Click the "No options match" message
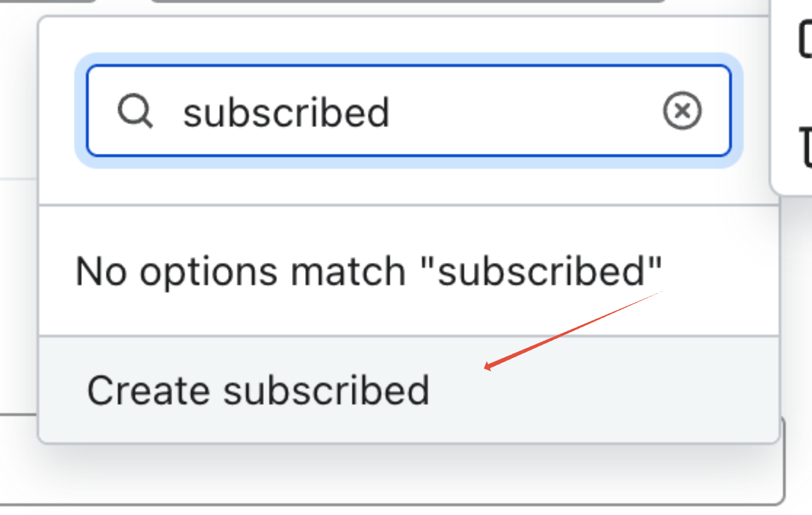The height and width of the screenshot is (515, 812). [x=368, y=272]
